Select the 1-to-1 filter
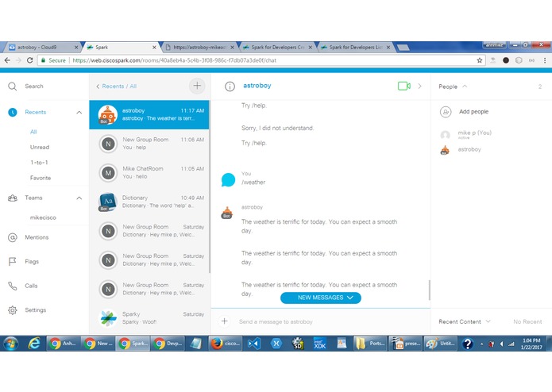The width and height of the screenshot is (552, 392). pyautogui.click(x=39, y=163)
